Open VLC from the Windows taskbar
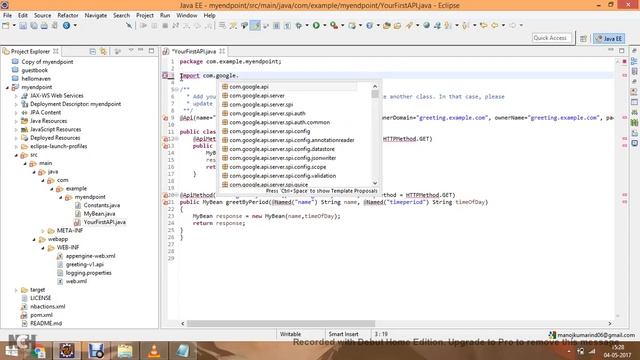 point(154,351)
